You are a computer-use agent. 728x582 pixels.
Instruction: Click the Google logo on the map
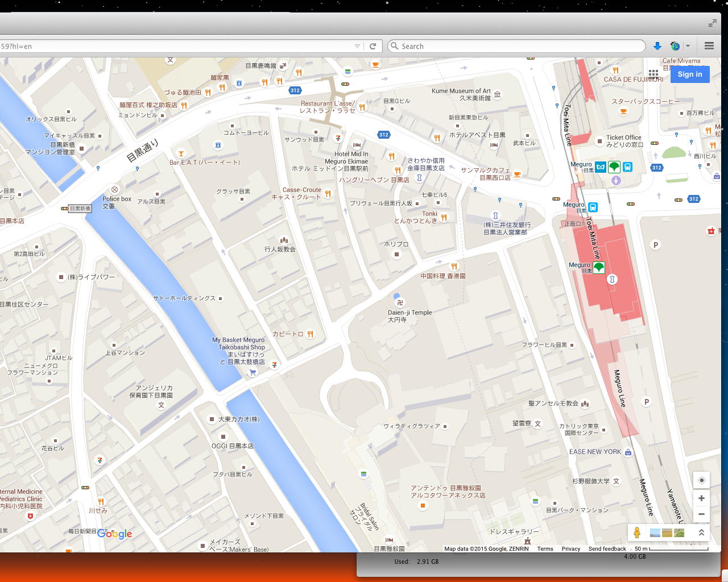tap(114, 534)
